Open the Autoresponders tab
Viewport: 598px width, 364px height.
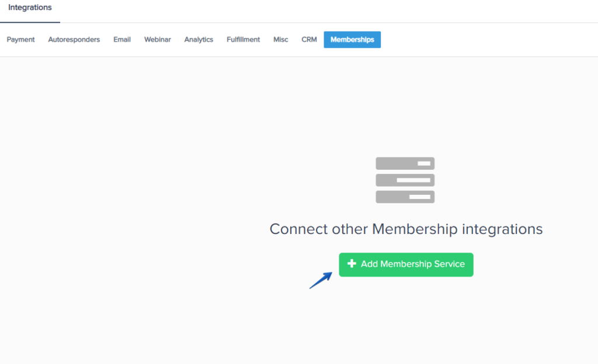[x=74, y=40]
